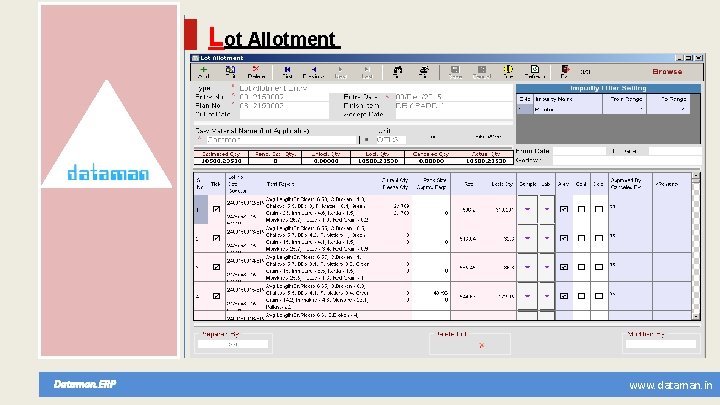720x405 pixels.
Task: Click the Lot Allotment heading
Action: click(274, 38)
